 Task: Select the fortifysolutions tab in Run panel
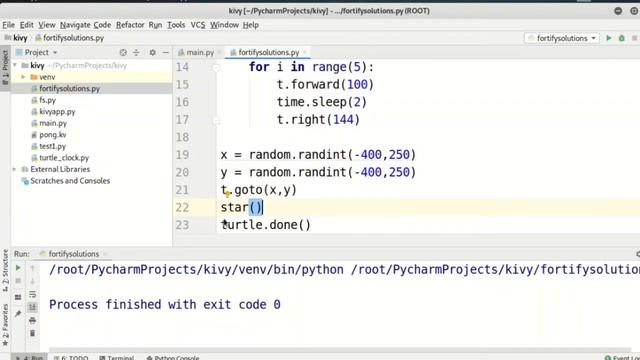tap(73, 254)
